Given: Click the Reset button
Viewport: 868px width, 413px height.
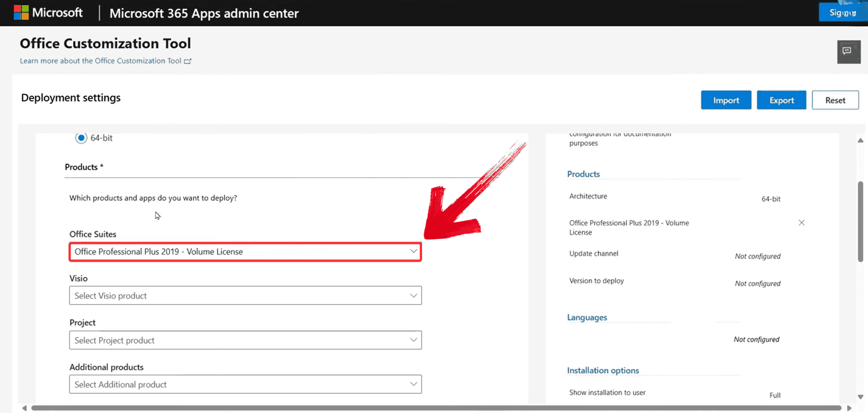Looking at the screenshot, I should pos(835,100).
